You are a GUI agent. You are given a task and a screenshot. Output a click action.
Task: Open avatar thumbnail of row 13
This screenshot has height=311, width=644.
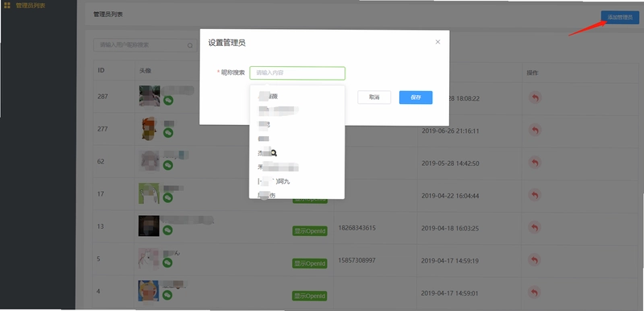point(149,226)
